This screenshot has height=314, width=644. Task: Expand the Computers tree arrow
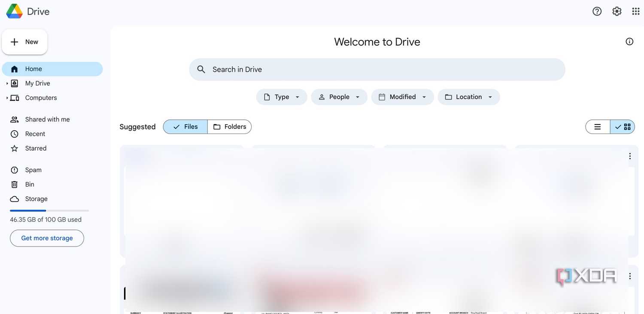coord(7,98)
